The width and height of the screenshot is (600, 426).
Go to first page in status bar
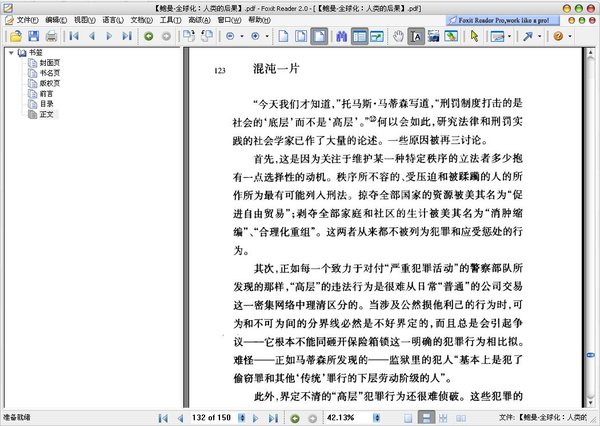point(163,418)
